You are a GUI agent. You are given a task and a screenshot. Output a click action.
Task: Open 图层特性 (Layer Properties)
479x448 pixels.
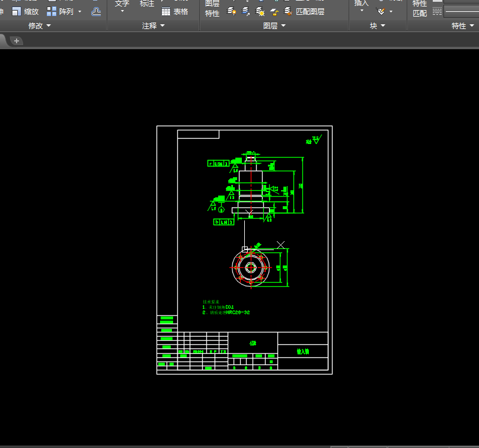(x=212, y=8)
